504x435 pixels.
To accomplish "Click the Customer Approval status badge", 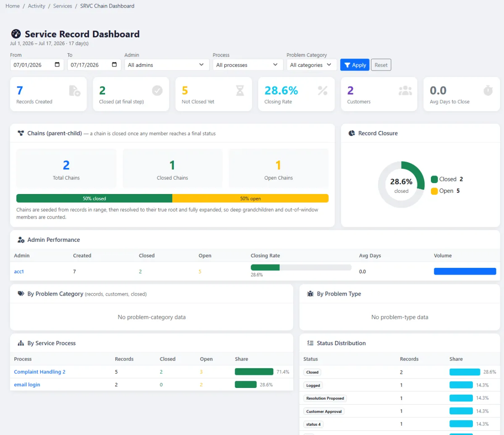I will click(324, 411).
